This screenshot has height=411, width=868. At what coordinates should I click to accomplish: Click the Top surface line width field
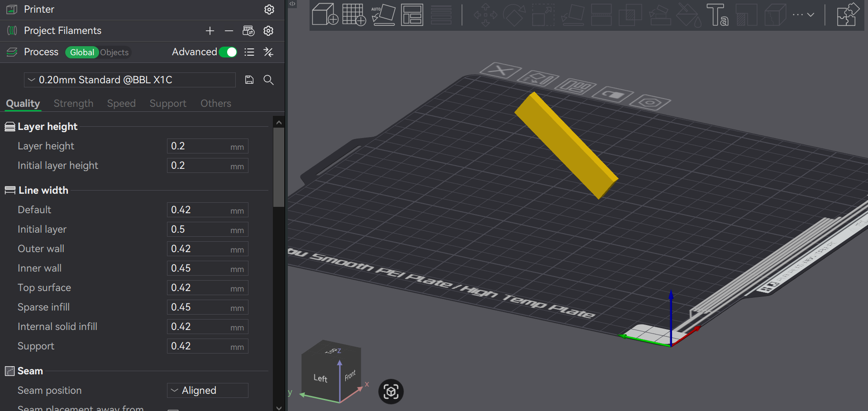[208, 287]
